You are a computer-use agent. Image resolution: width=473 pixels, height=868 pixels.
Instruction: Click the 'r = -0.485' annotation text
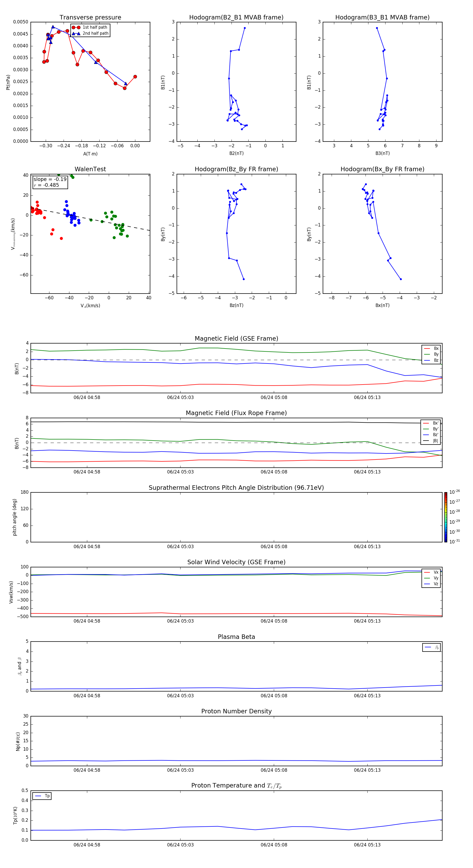[x=47, y=185]
